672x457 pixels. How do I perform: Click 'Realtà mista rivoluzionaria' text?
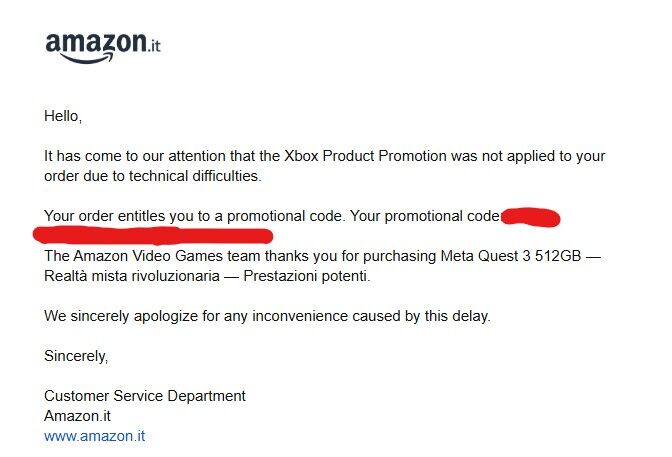coord(132,276)
